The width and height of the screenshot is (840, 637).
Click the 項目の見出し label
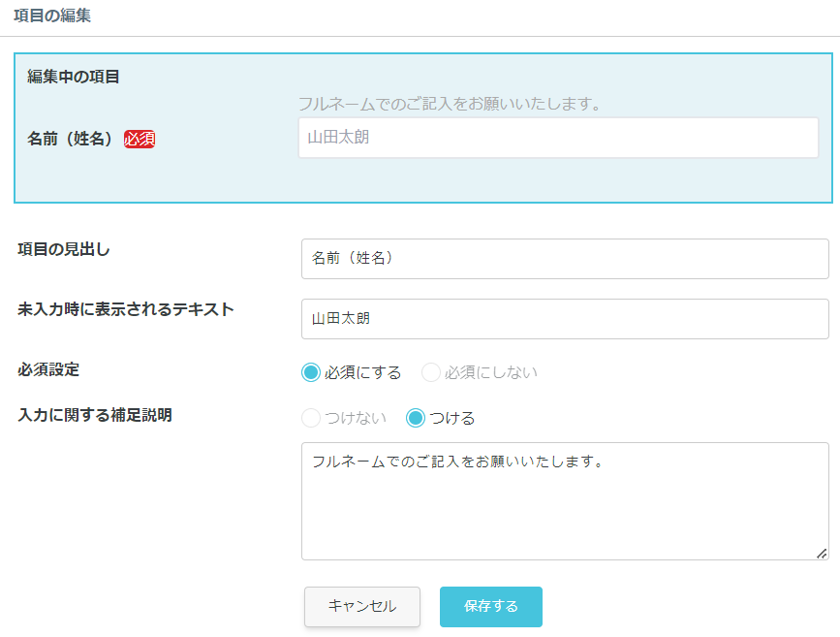point(64,249)
